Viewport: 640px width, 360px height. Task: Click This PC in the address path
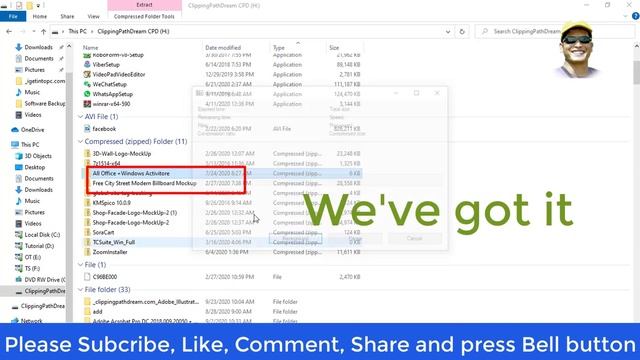78,31
